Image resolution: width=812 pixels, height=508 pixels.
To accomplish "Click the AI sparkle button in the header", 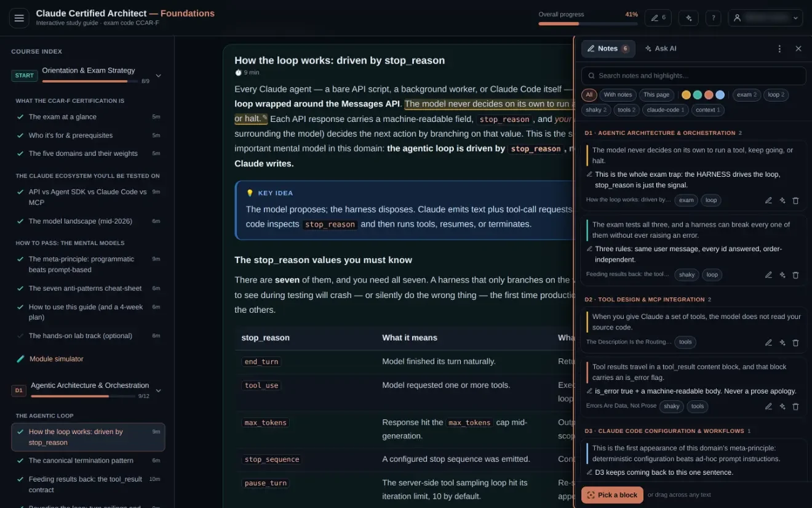I will (x=689, y=18).
